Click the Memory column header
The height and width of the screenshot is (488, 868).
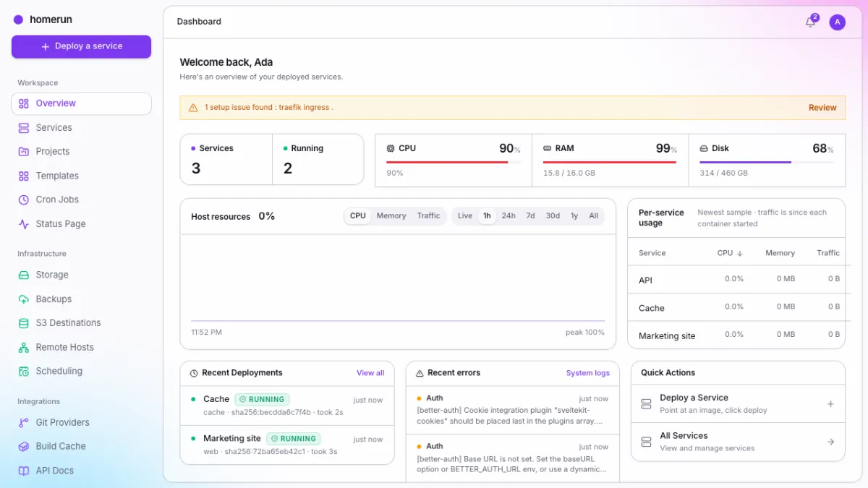point(780,253)
